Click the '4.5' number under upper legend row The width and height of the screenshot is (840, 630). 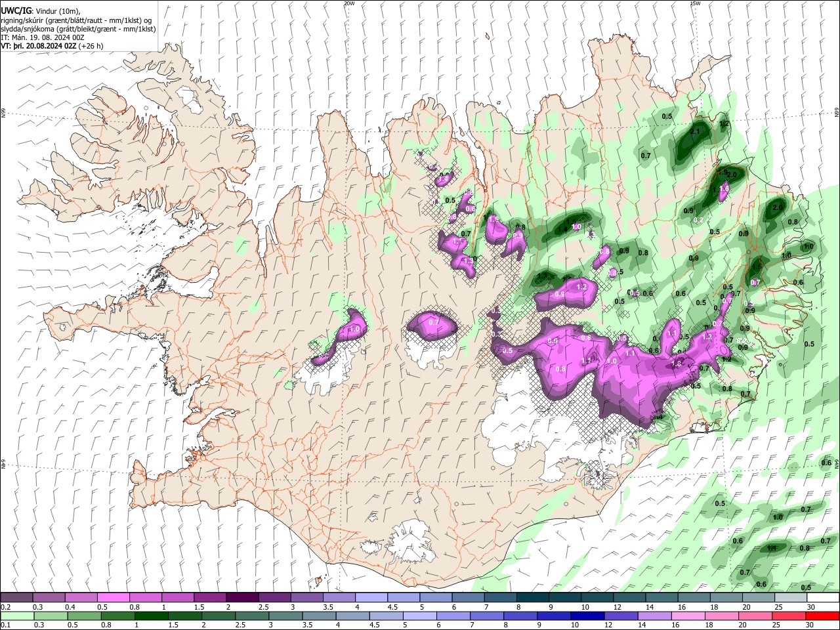[392, 607]
